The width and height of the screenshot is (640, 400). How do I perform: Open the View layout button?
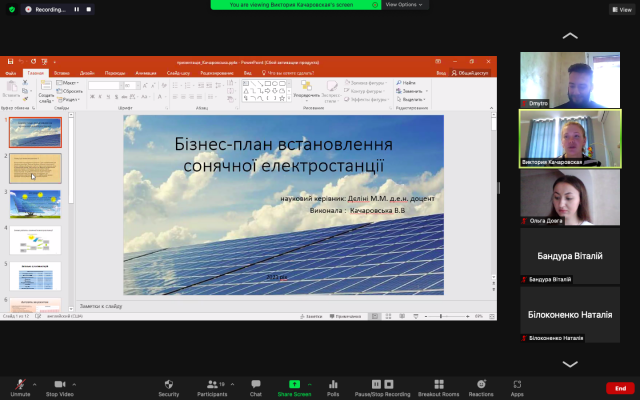[622, 9]
